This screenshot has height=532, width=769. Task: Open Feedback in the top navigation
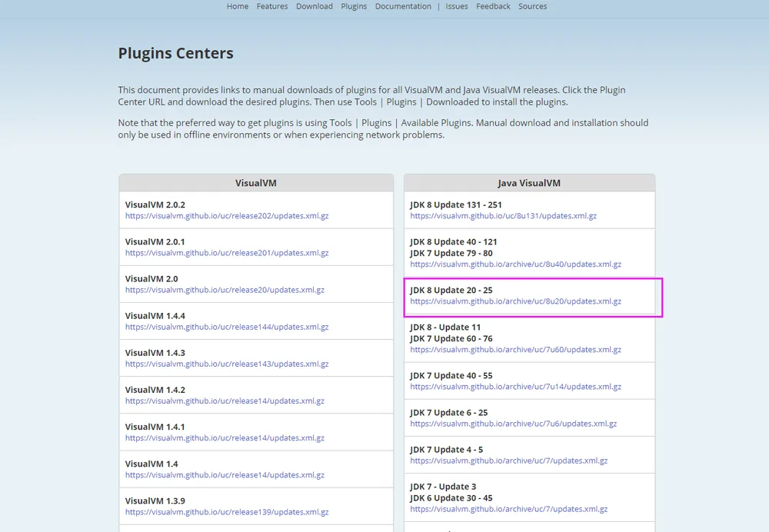494,6
